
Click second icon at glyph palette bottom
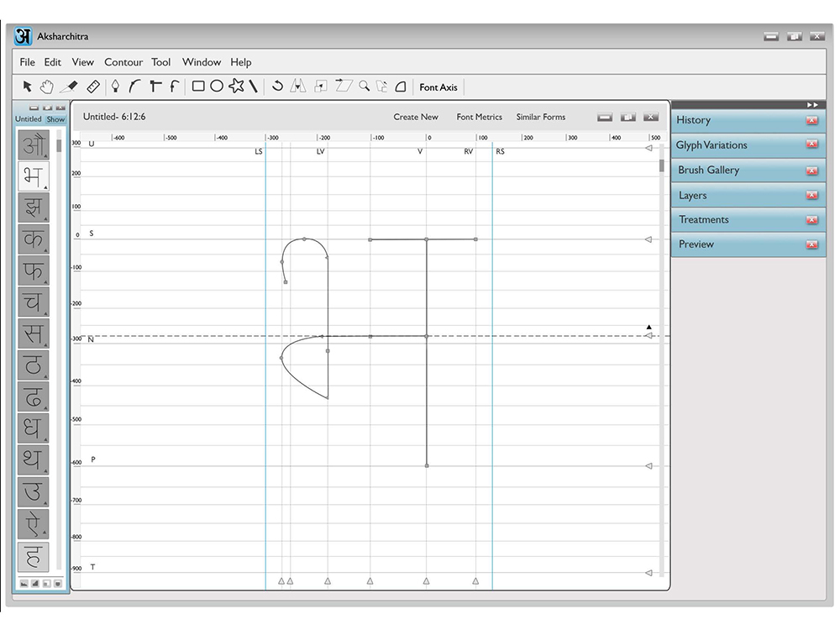tap(35, 584)
